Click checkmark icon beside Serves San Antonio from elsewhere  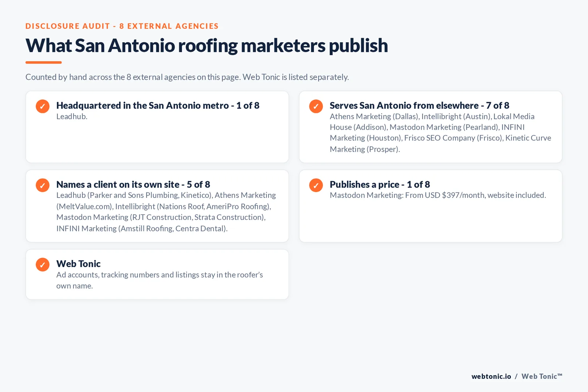click(x=316, y=106)
